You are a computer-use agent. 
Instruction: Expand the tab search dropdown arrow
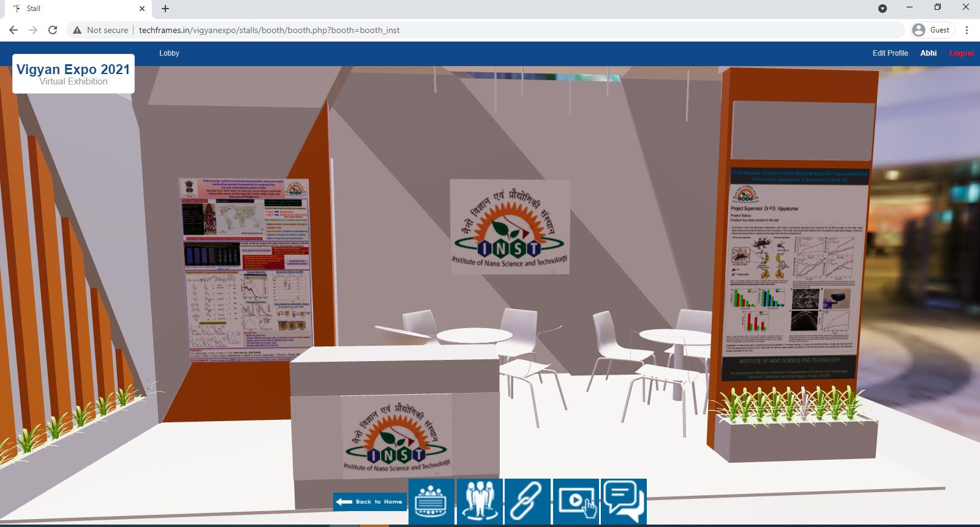click(883, 9)
